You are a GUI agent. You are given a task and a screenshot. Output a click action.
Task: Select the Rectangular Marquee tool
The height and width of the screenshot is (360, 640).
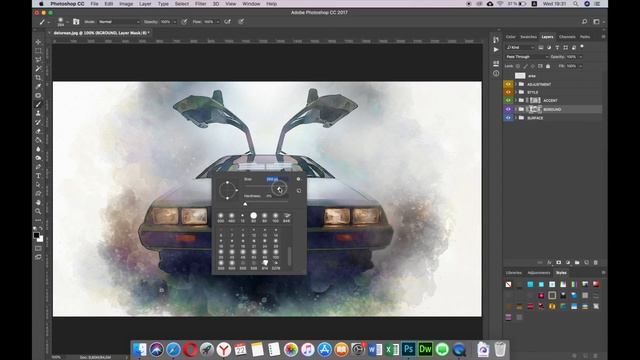tap(38, 51)
